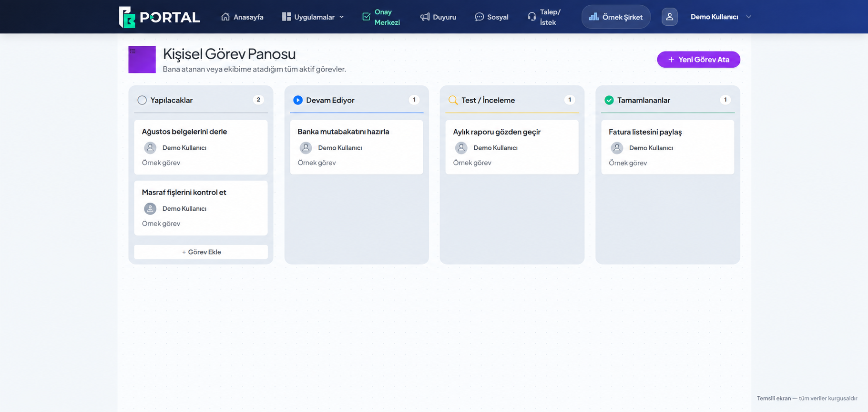Click the Kişisel Görev Panosu heading
The image size is (868, 412).
pos(229,54)
